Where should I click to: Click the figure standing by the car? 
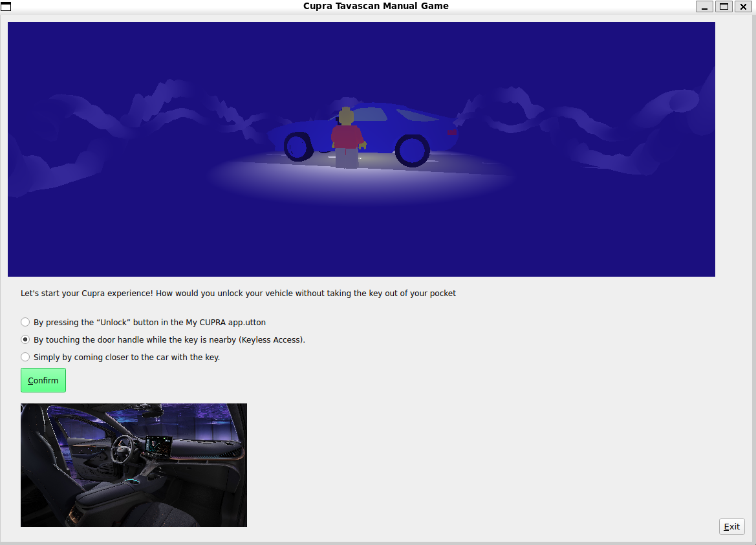347,138
